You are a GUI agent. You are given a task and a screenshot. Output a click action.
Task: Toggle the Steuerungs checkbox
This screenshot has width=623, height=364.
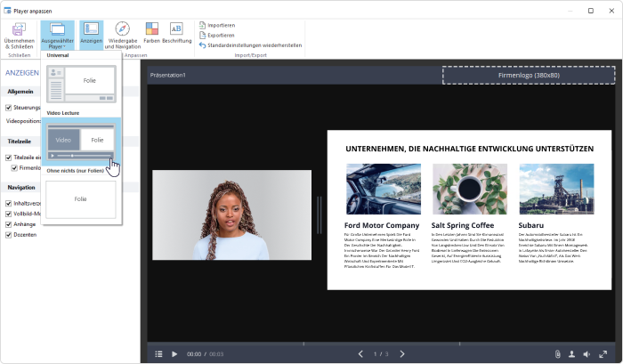8,108
